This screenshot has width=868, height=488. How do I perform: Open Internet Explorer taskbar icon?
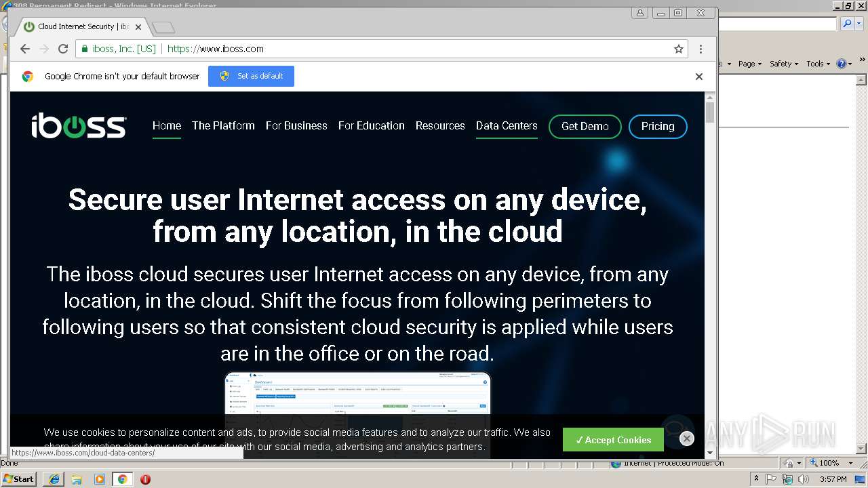pos(54,479)
